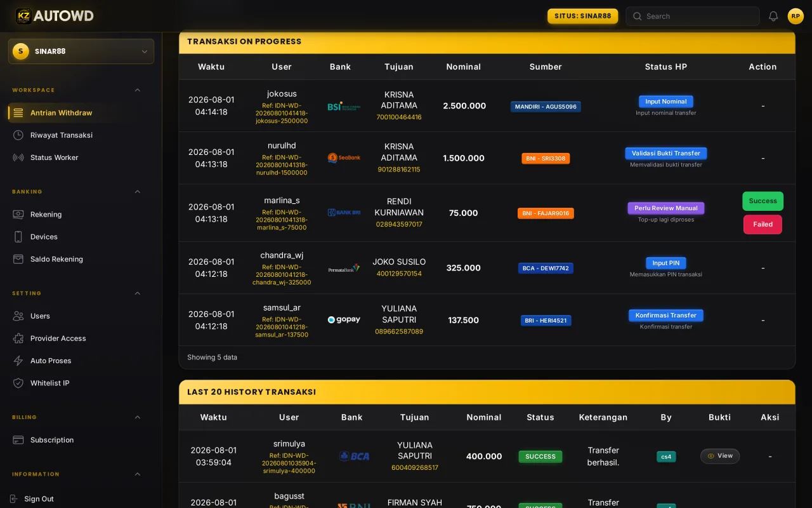
Task: Collapse the Workspace section
Action: click(x=138, y=90)
